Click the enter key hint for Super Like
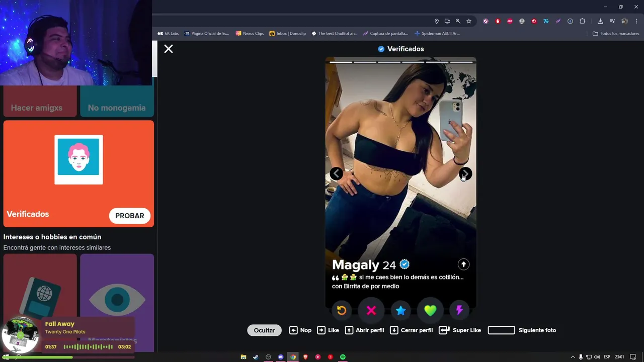Image resolution: width=644 pixels, height=362 pixels. click(x=444, y=330)
